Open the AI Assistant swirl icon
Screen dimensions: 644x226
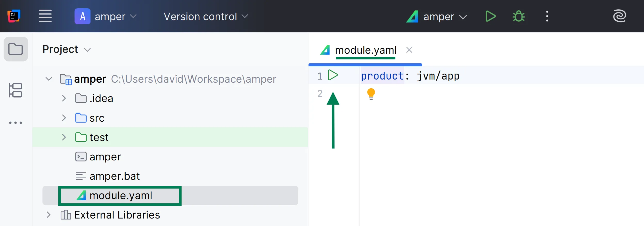pyautogui.click(x=619, y=16)
